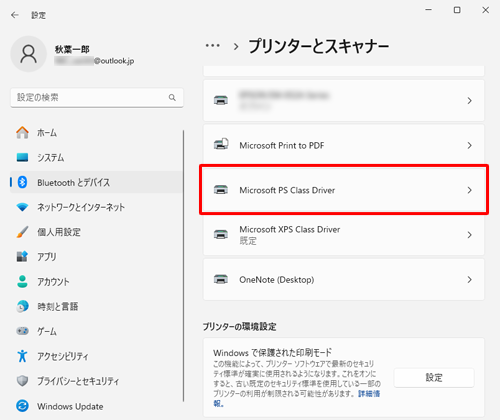Image resolution: width=500 pixels, height=420 pixels.
Task: Click the Apps icon in the sidebar
Action: click(x=22, y=256)
